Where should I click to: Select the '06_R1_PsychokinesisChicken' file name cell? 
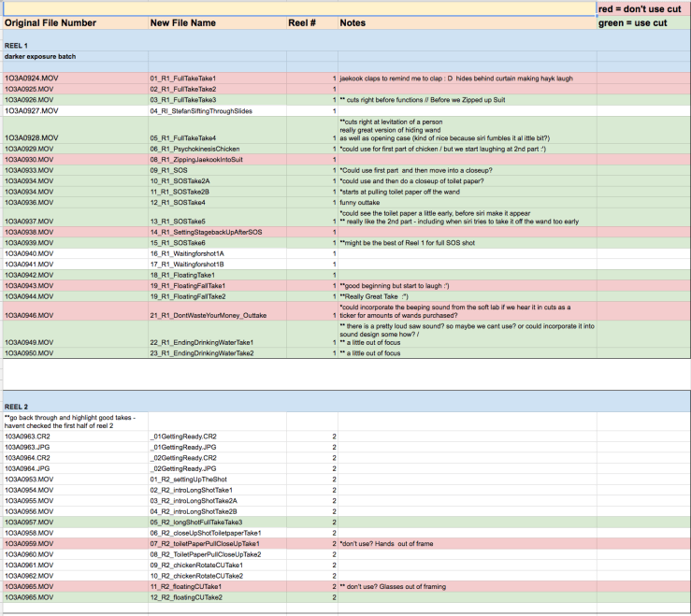pyautogui.click(x=194, y=149)
